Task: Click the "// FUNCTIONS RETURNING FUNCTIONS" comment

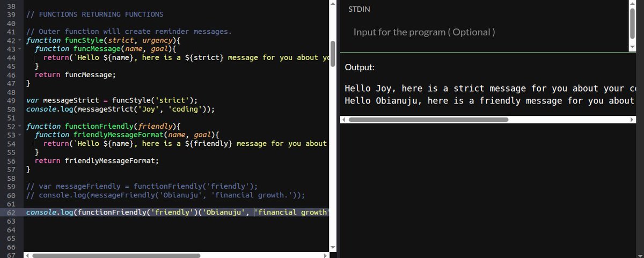Action: point(95,14)
